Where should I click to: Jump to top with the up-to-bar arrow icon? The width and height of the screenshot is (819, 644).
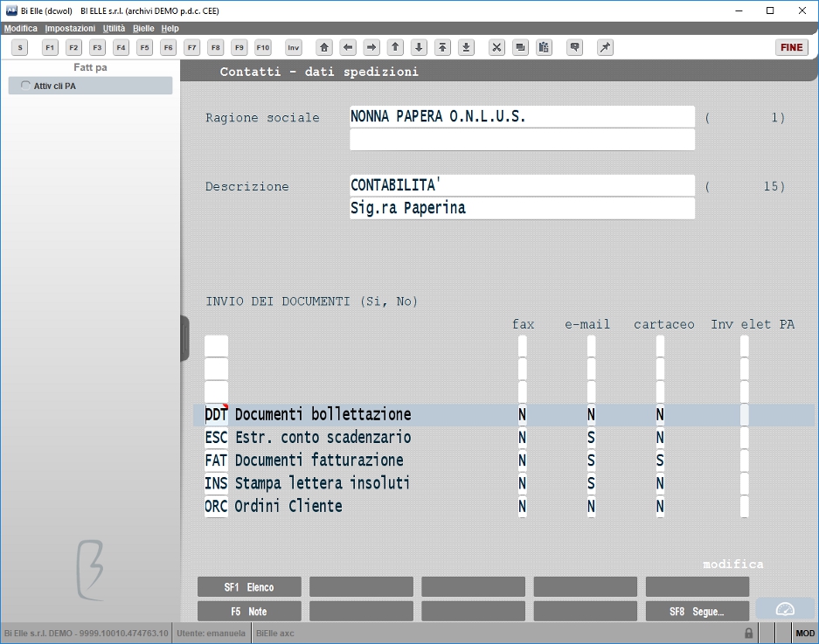(442, 47)
